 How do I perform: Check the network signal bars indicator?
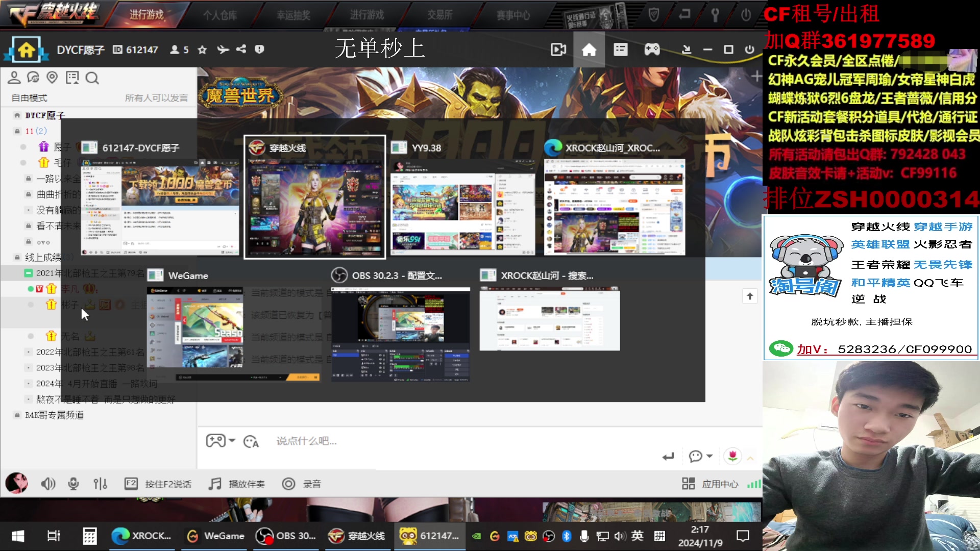pos(754,484)
